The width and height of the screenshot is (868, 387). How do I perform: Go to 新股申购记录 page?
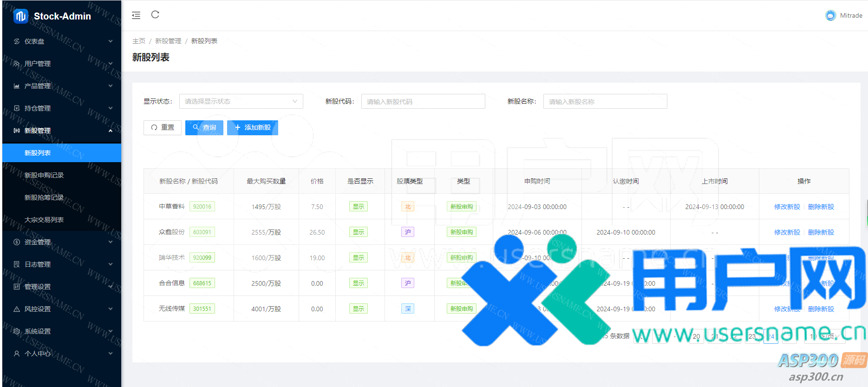[44, 175]
